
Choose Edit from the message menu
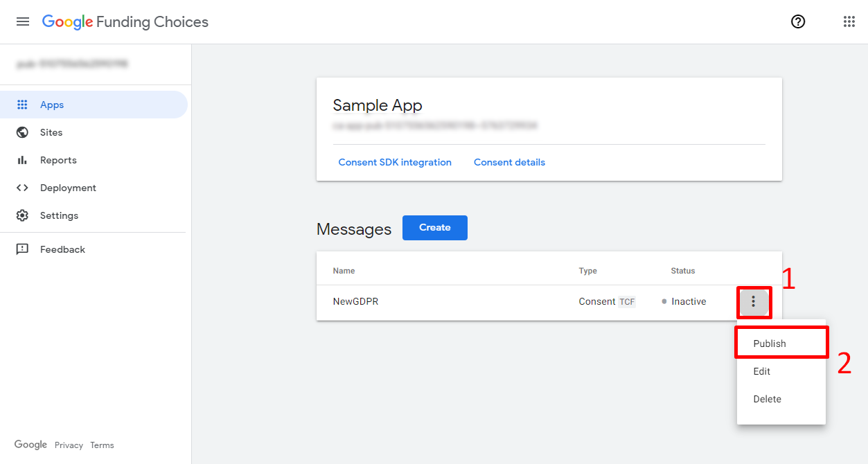pyautogui.click(x=781, y=371)
